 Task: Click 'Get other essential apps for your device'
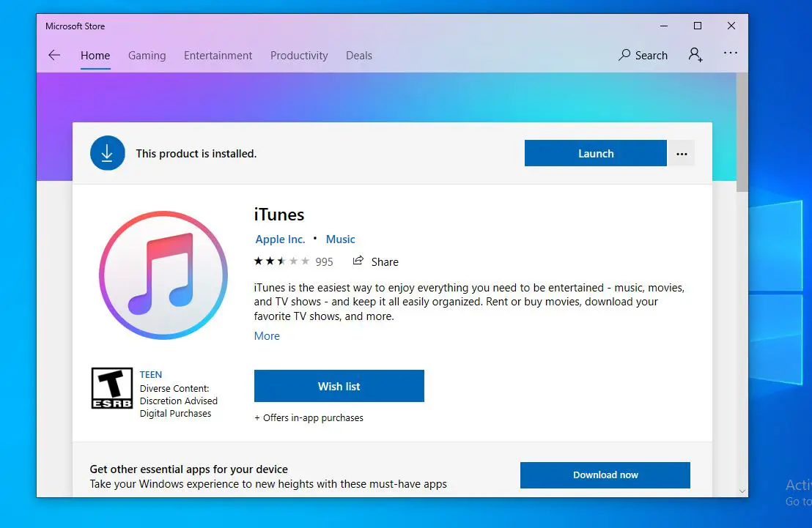188,469
